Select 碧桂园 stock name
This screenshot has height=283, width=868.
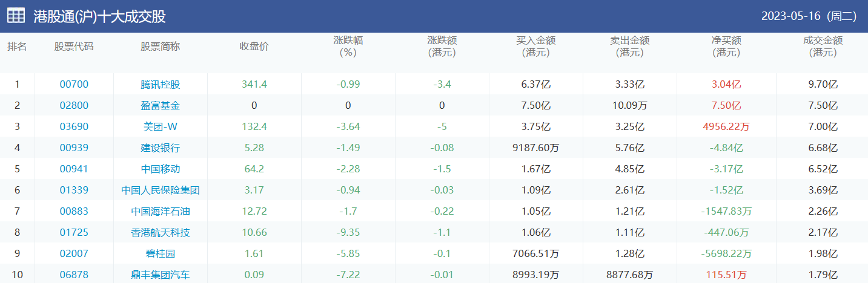[160, 253]
